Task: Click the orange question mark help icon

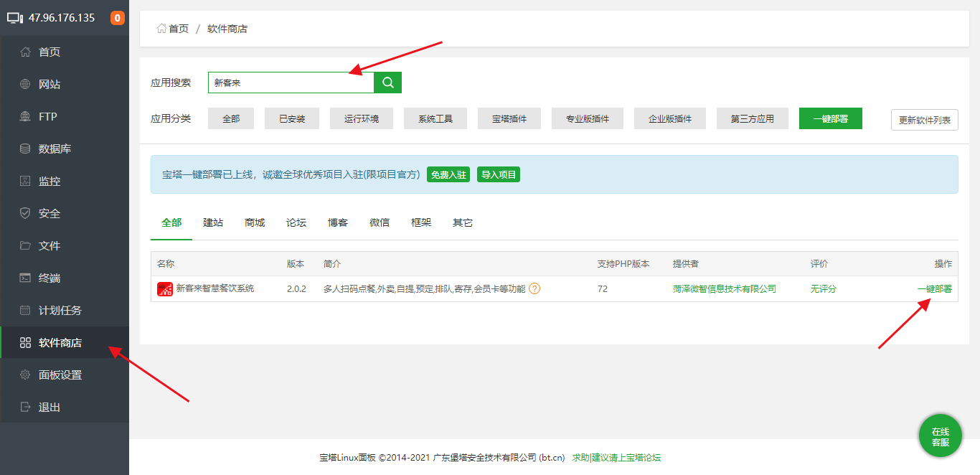Action: 534,289
